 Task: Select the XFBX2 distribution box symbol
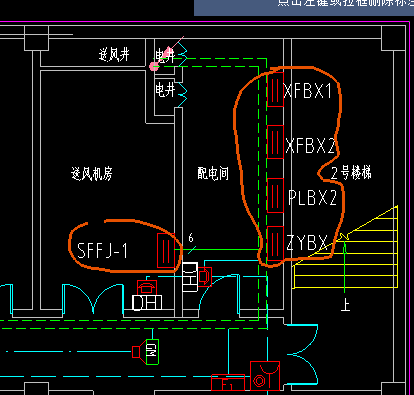[x=275, y=142]
